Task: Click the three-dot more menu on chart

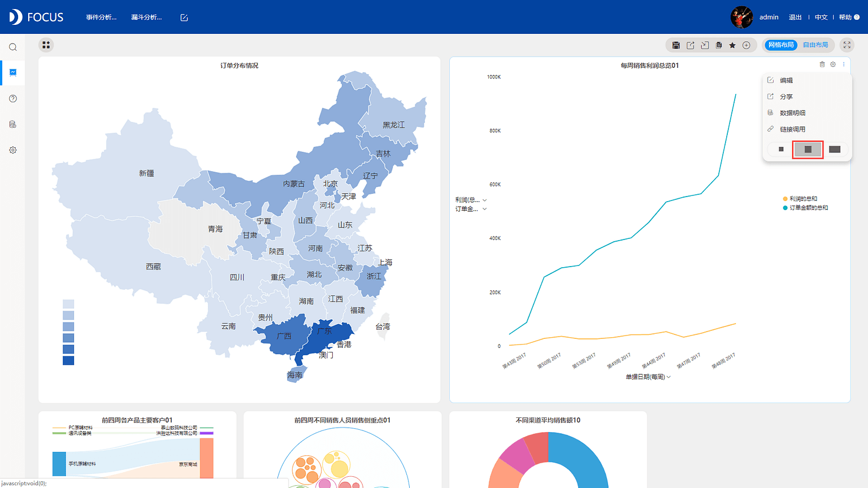Action: [x=844, y=64]
